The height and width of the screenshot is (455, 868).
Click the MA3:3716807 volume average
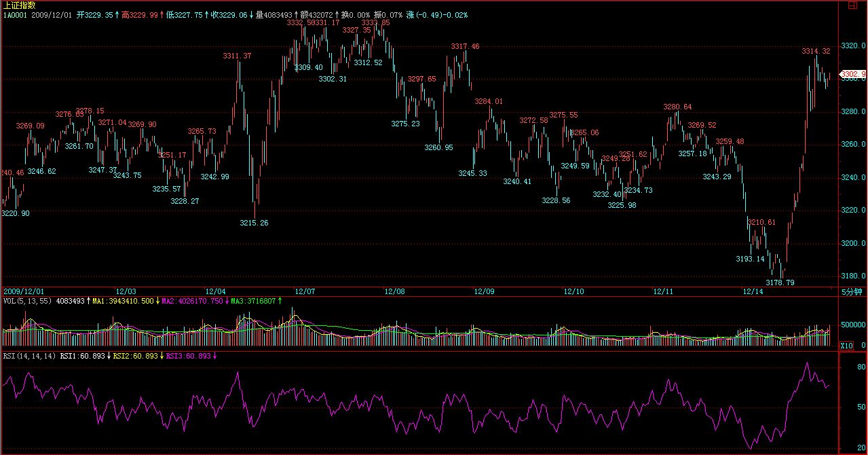252,300
